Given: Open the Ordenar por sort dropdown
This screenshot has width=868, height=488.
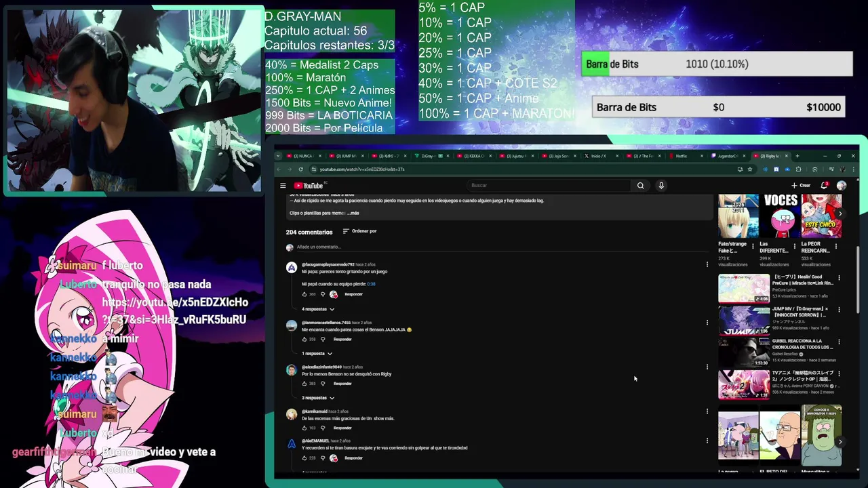Looking at the screenshot, I should click(x=359, y=231).
